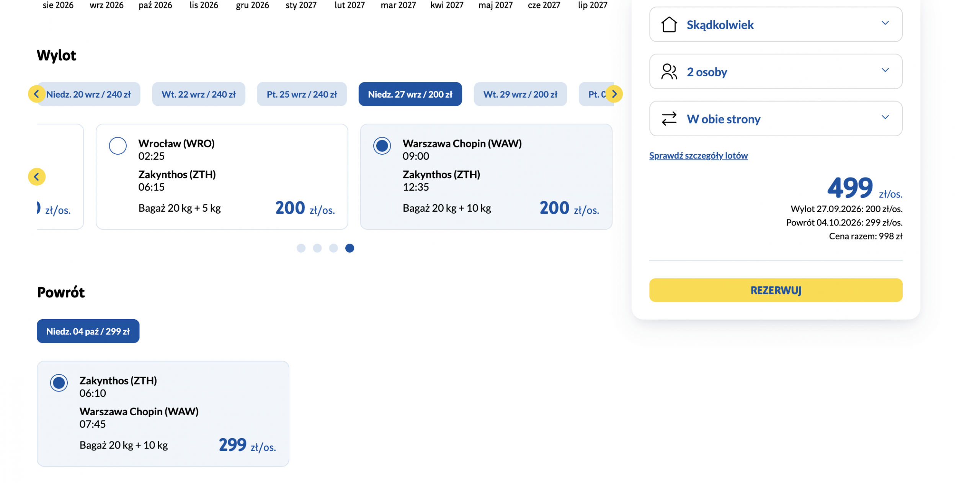
Task: Go to previous flight card with the yellow arrow
Action: coord(37,176)
